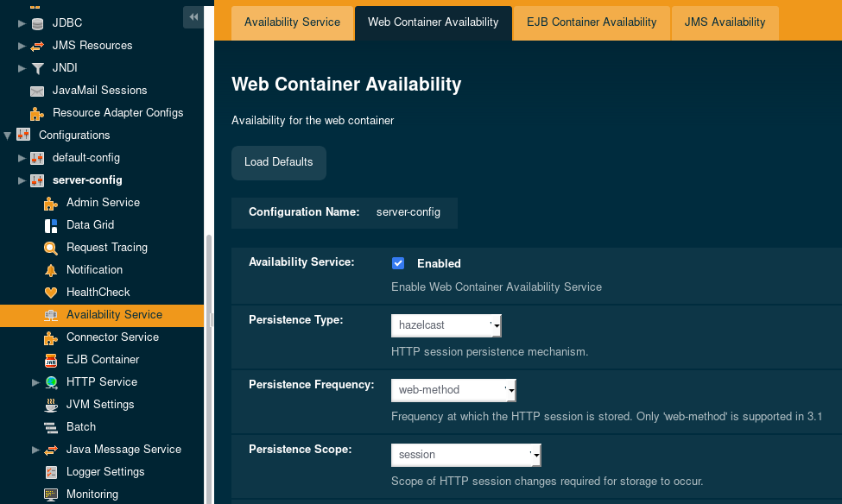Click the HealthCheck heart icon

[51, 293]
